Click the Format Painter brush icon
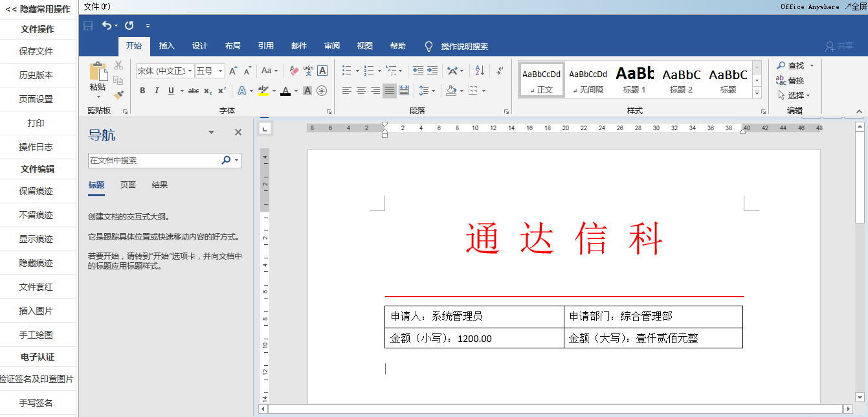The height and width of the screenshot is (417, 868). (118, 95)
